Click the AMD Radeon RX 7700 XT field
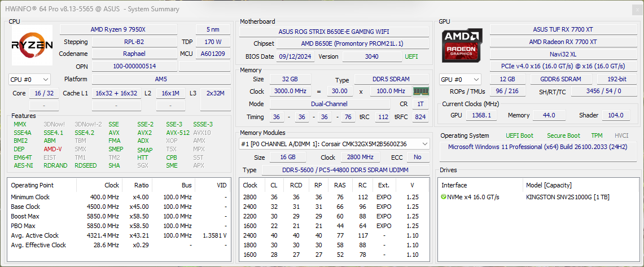 (563, 42)
